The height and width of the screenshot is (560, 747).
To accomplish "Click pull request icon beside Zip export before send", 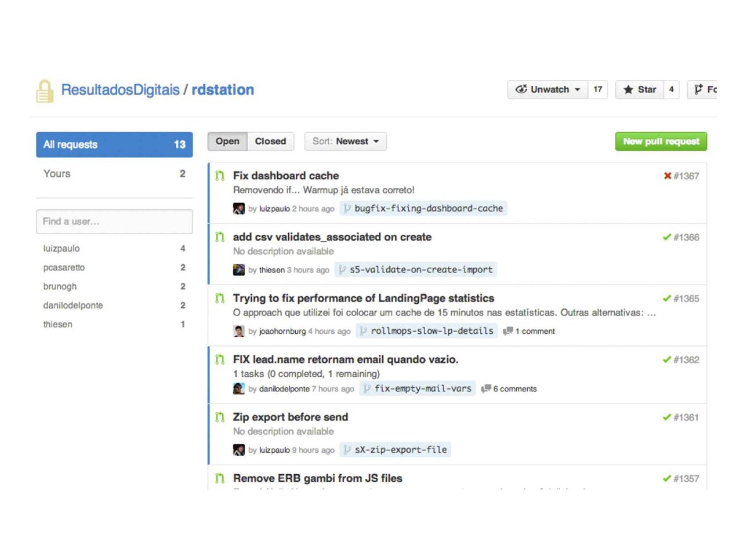I will click(220, 417).
